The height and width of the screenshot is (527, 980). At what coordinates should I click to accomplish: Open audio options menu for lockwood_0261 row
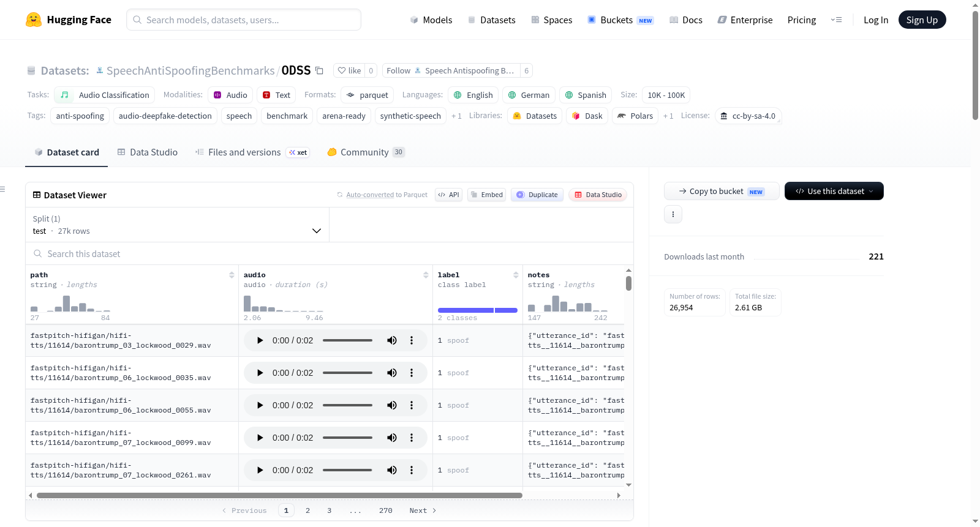412,470
